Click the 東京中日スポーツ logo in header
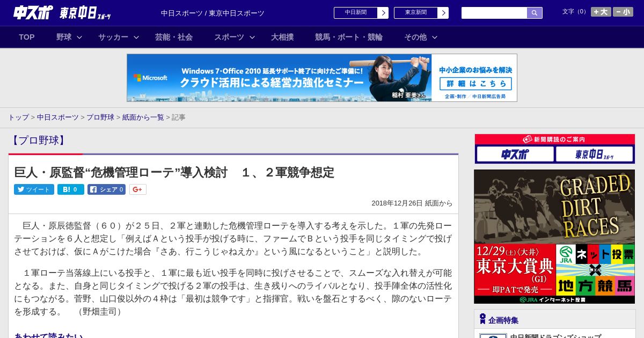644x338 pixels. pyautogui.click(x=85, y=13)
